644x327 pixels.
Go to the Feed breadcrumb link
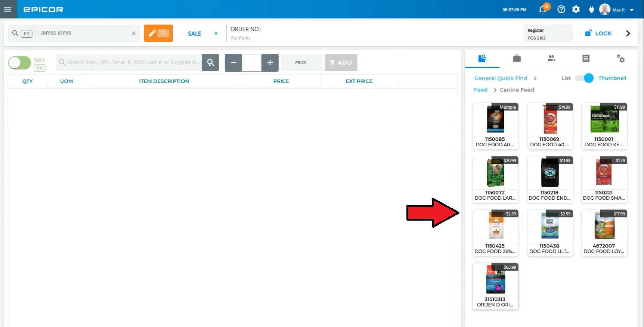pyautogui.click(x=480, y=90)
